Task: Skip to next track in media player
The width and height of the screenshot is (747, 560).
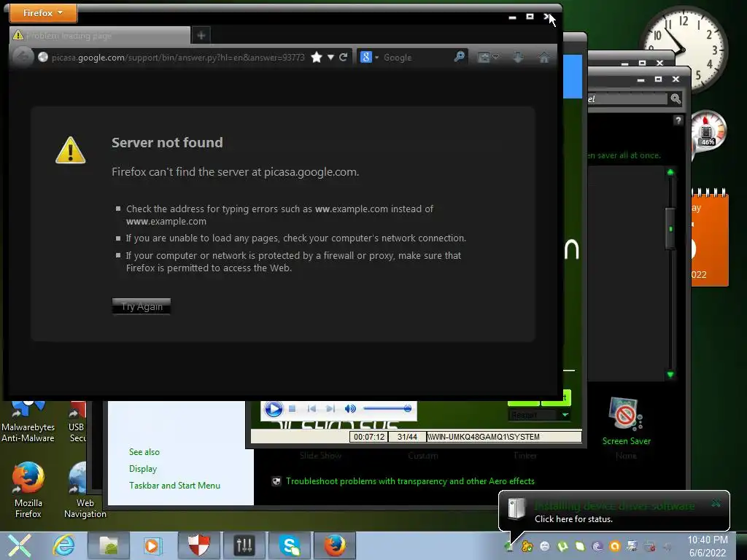Action: [x=330, y=408]
